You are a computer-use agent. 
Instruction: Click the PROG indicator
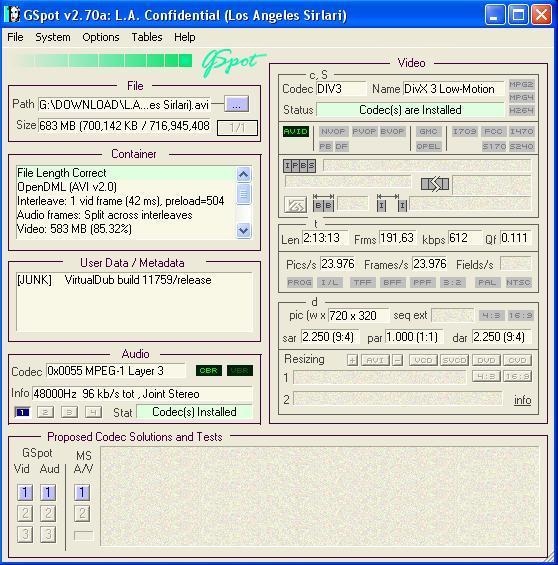coord(299,282)
